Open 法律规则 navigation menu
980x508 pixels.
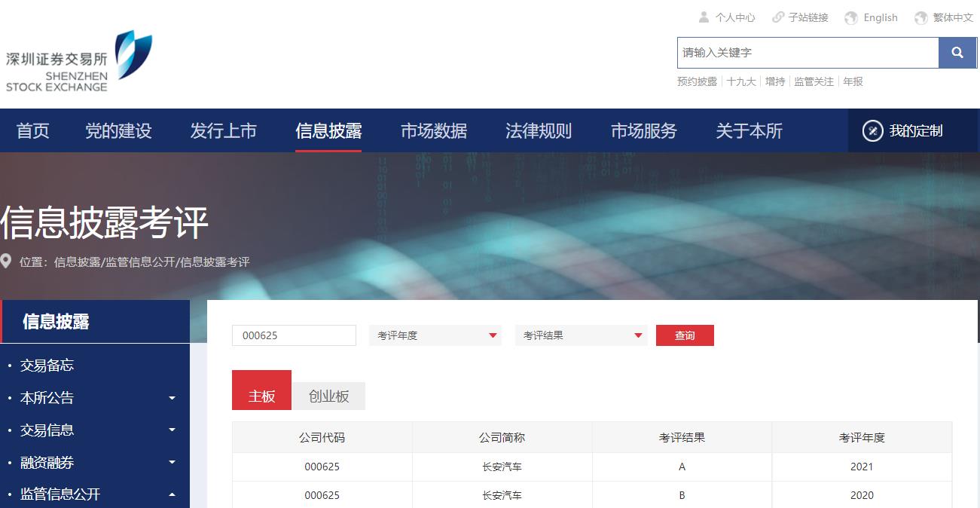point(539,130)
